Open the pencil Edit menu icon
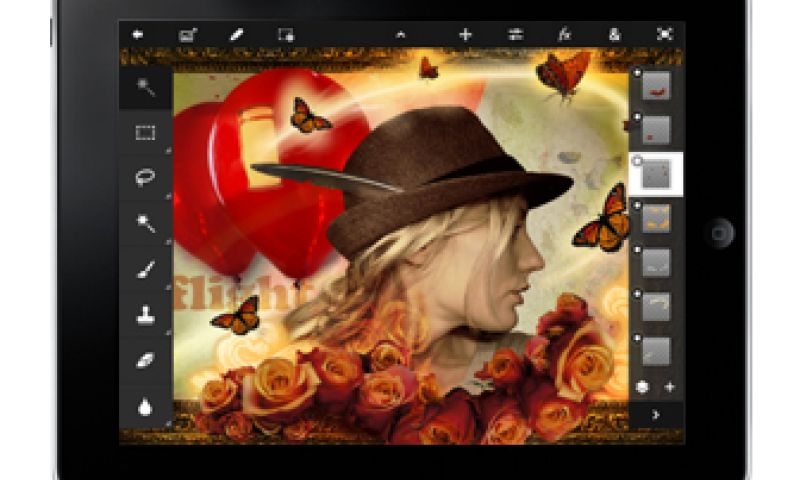Screen dimensions: 800x480 [x=237, y=35]
